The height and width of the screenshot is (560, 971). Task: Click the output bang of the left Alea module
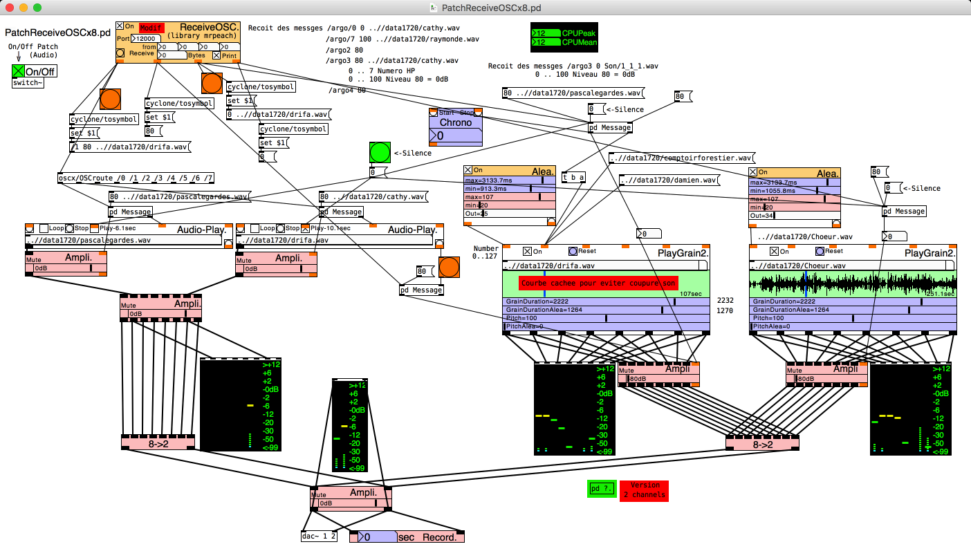(x=551, y=221)
